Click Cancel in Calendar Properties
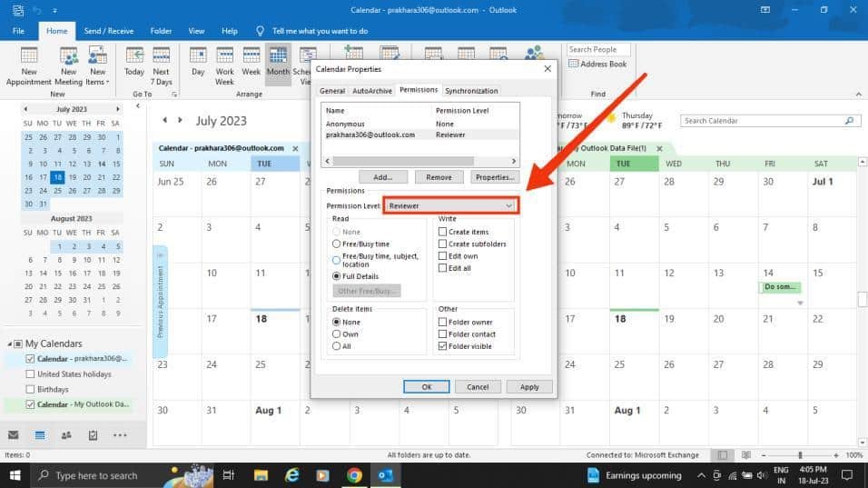The height and width of the screenshot is (488, 868). pos(478,386)
